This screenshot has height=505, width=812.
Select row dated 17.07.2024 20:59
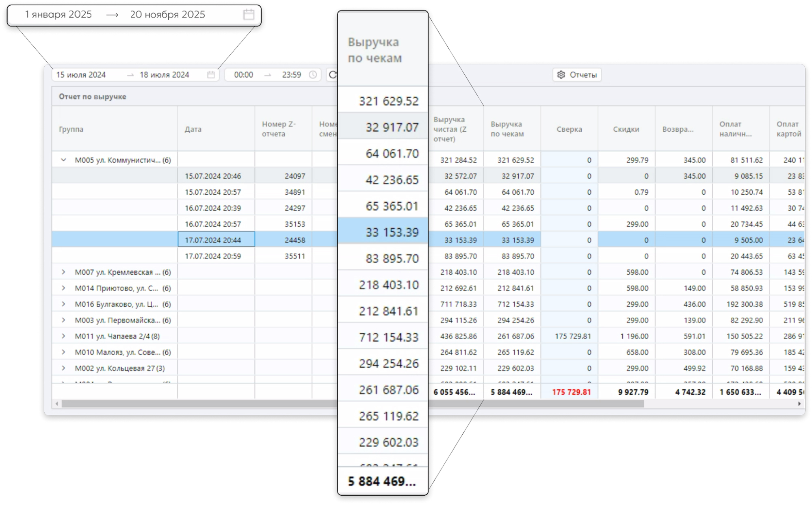(x=213, y=256)
